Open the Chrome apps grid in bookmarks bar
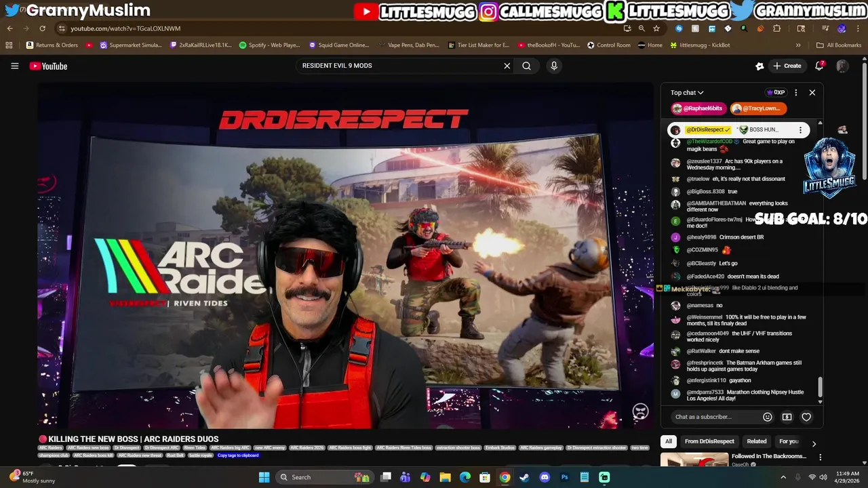 click(9, 45)
